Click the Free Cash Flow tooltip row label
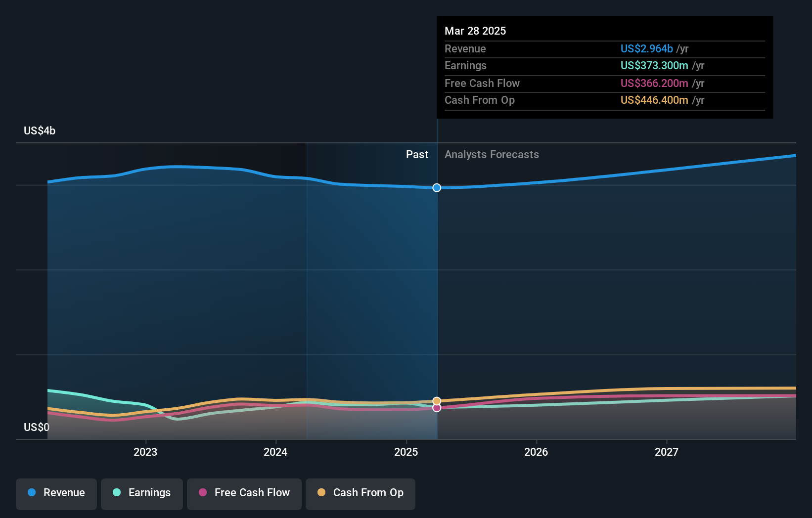The height and width of the screenshot is (518, 812). (482, 83)
